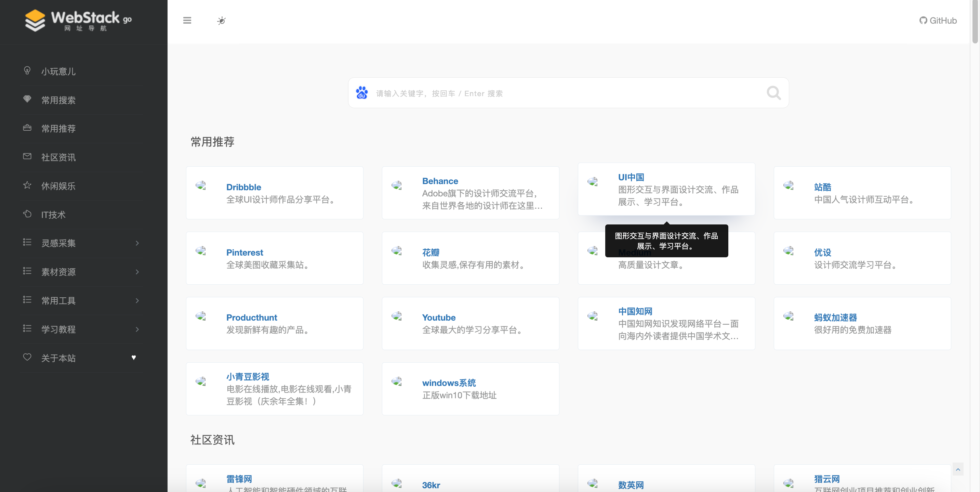Screen dimensions: 980x492
Task: Open the Dribbble link
Action: coord(243,187)
